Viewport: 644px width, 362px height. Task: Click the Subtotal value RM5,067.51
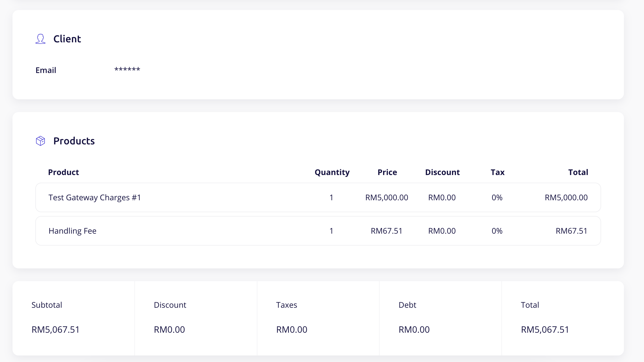pyautogui.click(x=55, y=329)
